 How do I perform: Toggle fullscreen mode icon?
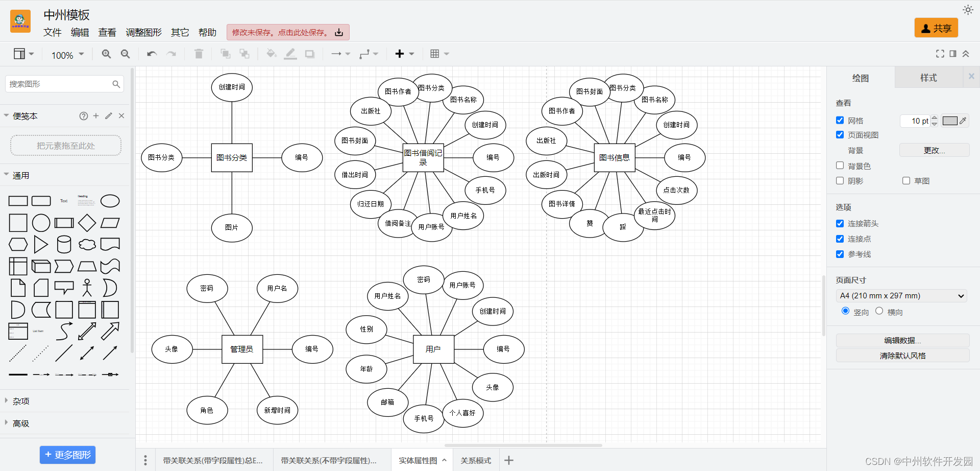(x=940, y=54)
